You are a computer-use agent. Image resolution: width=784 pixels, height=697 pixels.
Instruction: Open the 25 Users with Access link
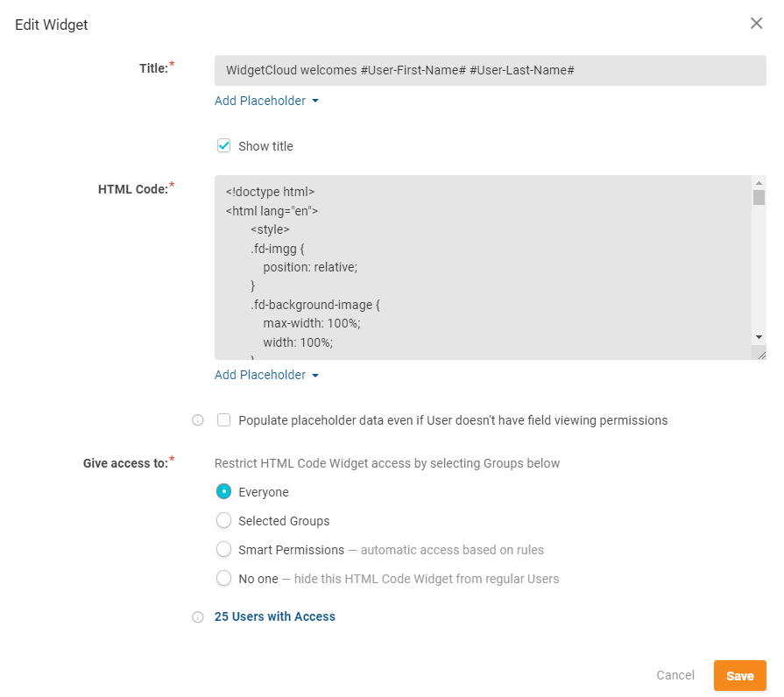pyautogui.click(x=274, y=616)
